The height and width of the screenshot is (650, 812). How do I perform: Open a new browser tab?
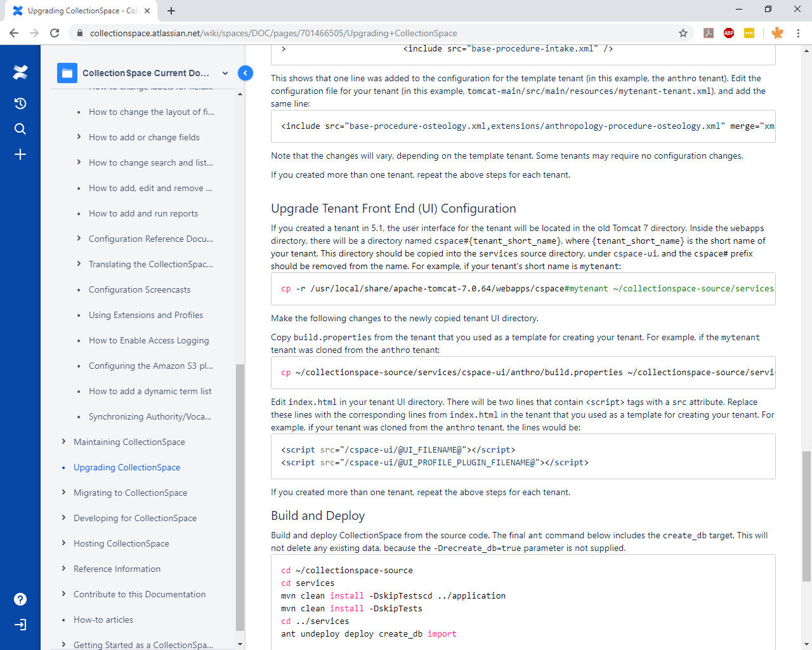[x=171, y=11]
